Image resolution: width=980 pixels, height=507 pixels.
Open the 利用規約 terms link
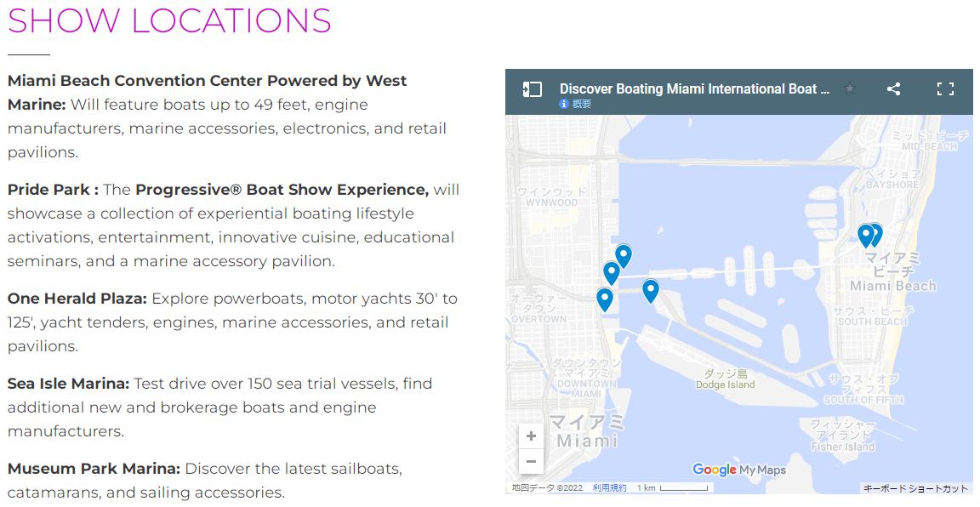[609, 488]
